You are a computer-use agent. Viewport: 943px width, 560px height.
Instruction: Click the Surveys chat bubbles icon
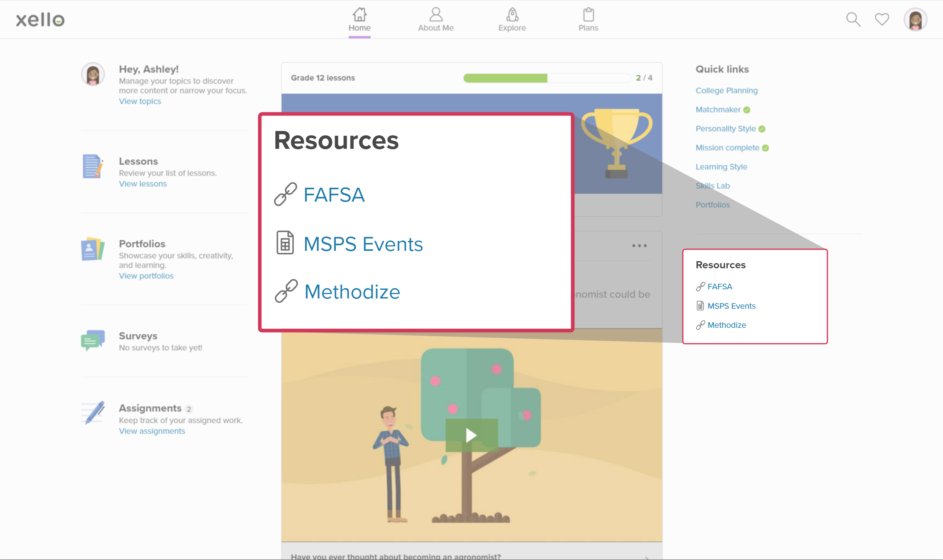coord(93,340)
